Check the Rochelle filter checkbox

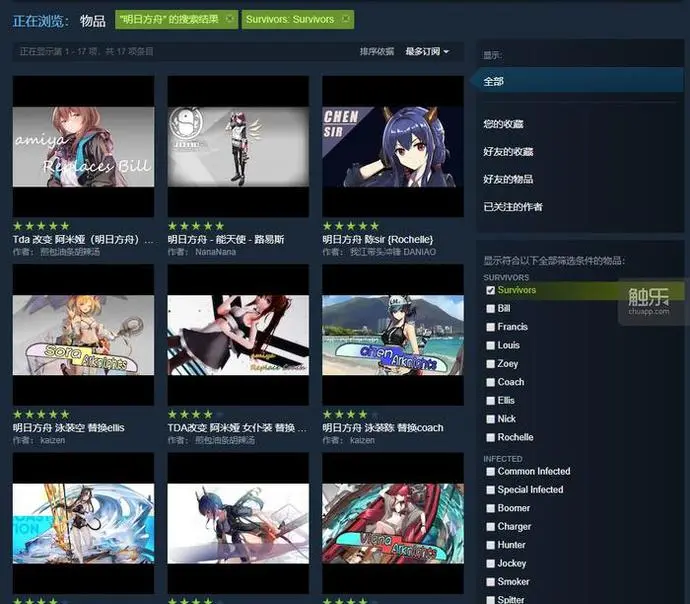coord(490,438)
